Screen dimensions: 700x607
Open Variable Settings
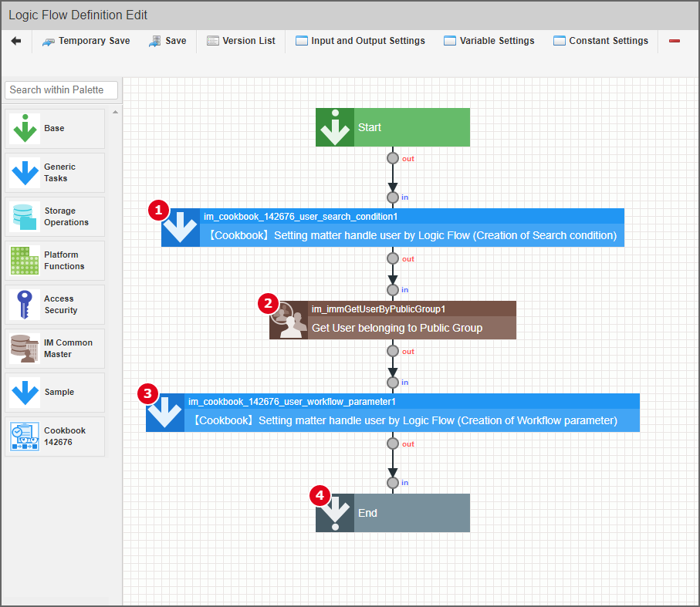489,41
